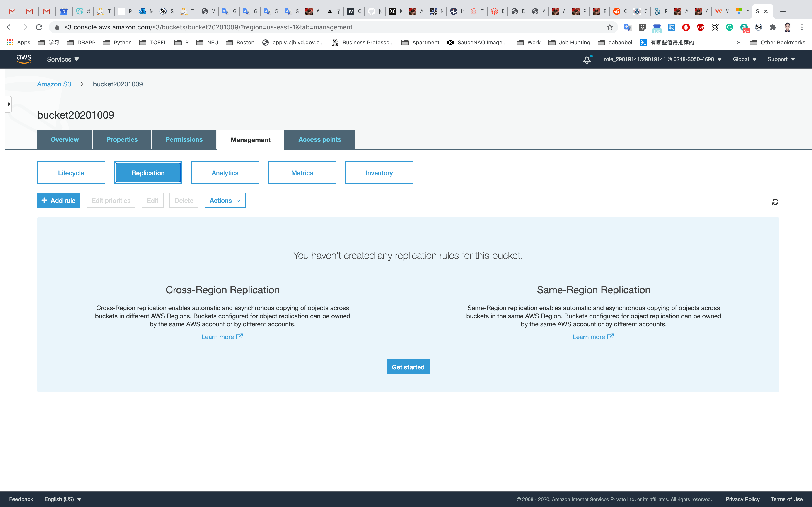Reload the browser page
The image size is (812, 507).
pyautogui.click(x=39, y=27)
